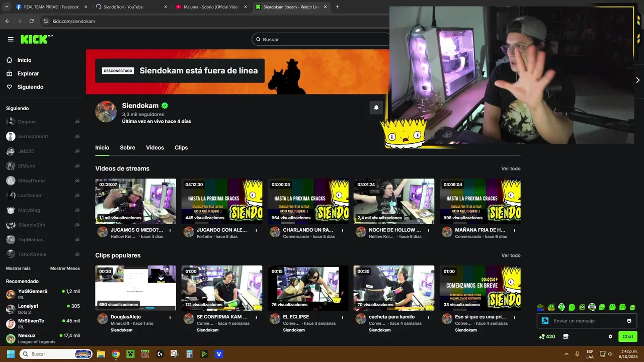644x362 pixels.
Task: Open recommended channel YuGiGamerS
Action: (x=43, y=294)
